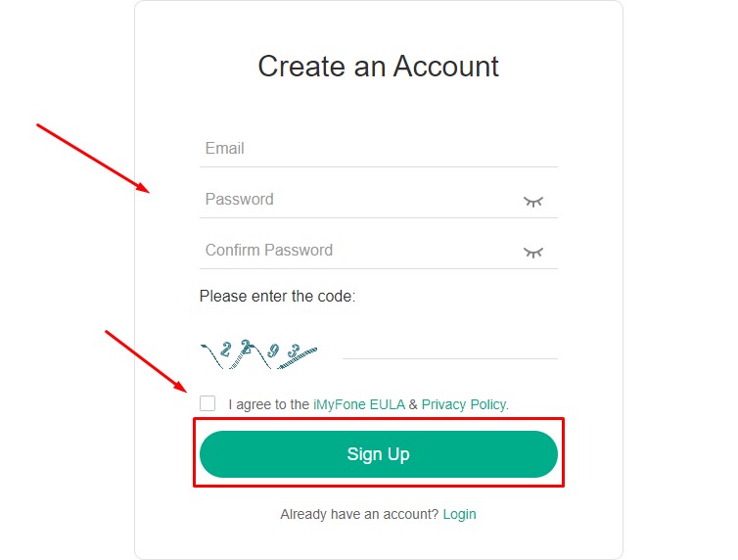The image size is (738, 560).
Task: Click the captcha code entry line
Action: pos(450,350)
